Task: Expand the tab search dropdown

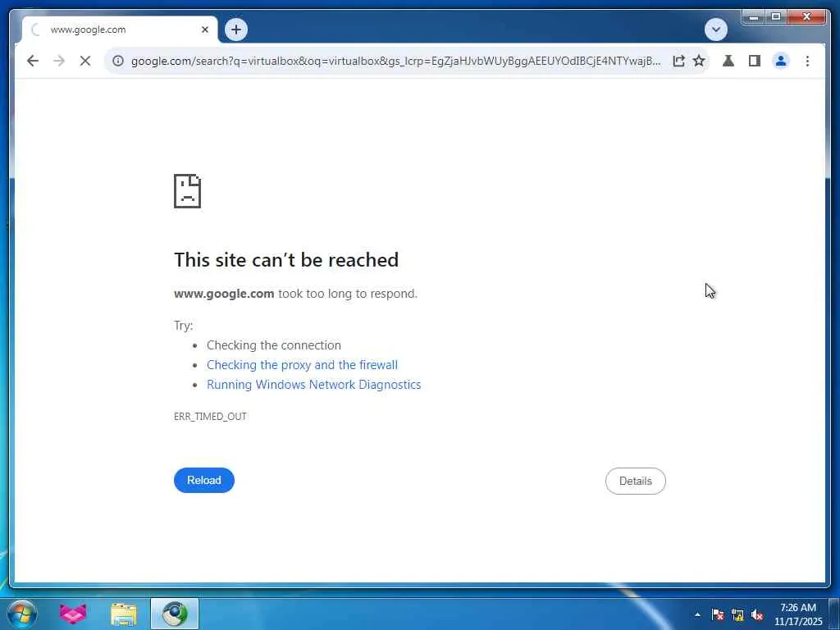Action: 715,30
